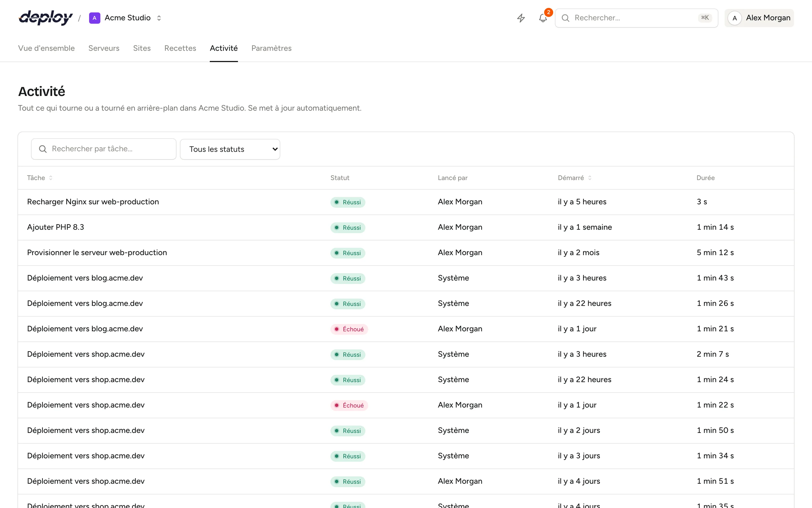
Task: Click the deploy logo
Action: 46,18
